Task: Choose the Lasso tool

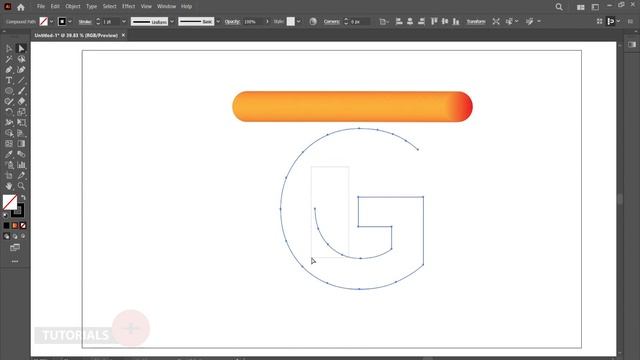Action: click(21, 60)
